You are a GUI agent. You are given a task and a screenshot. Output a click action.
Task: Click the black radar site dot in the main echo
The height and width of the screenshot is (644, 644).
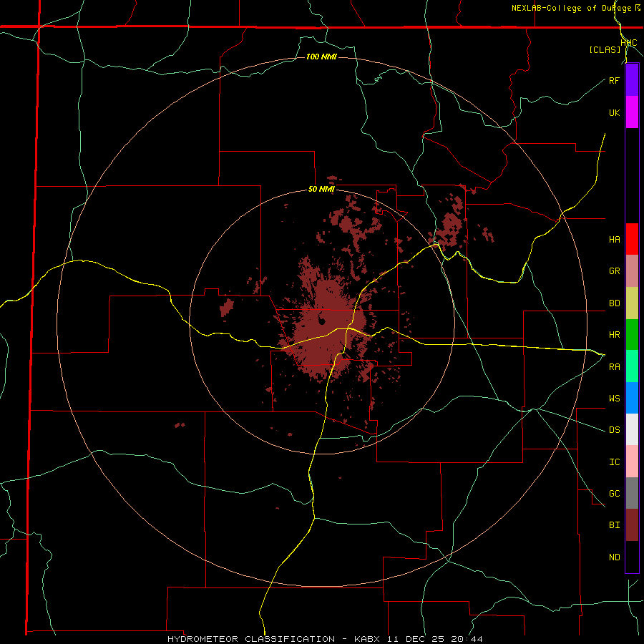[x=322, y=321]
